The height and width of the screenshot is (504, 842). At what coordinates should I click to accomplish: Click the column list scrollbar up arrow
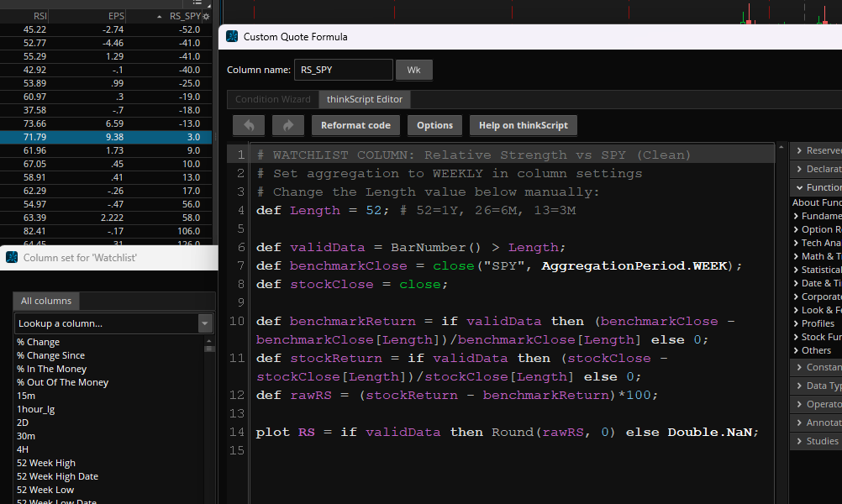(x=209, y=340)
